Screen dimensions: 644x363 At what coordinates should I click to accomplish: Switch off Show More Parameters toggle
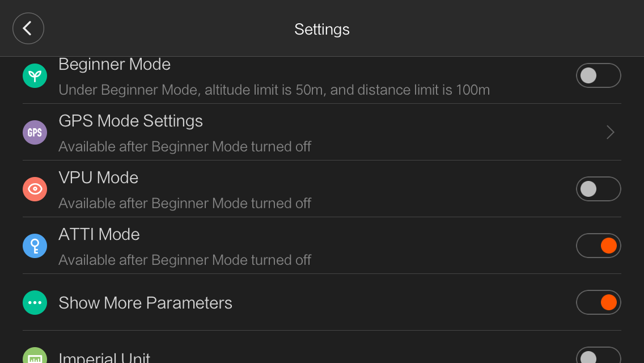599,302
